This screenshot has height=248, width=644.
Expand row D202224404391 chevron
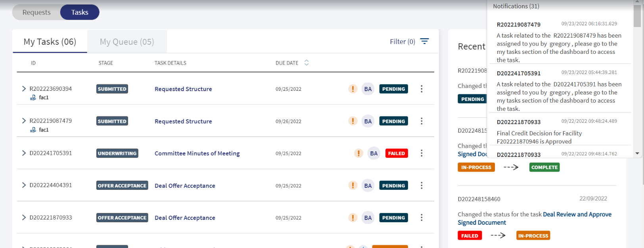pos(24,185)
